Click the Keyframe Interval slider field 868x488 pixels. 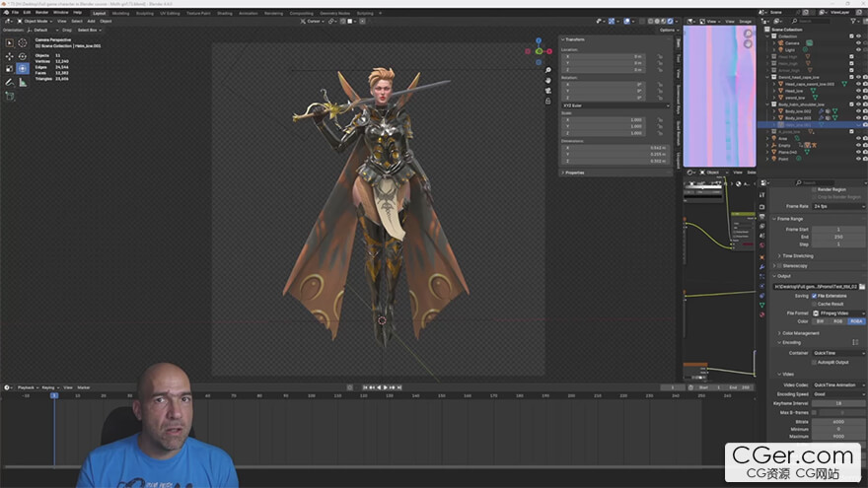[x=838, y=403]
